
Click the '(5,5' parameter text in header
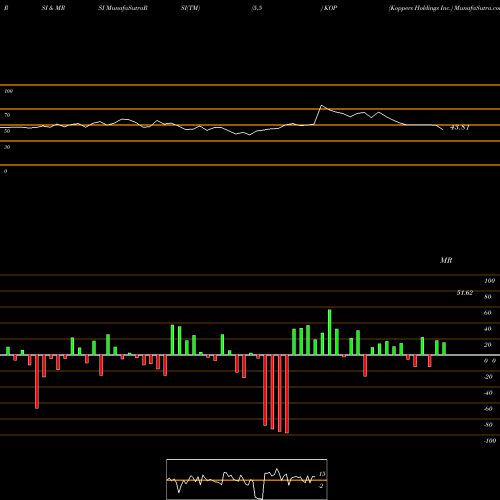tap(257, 8)
